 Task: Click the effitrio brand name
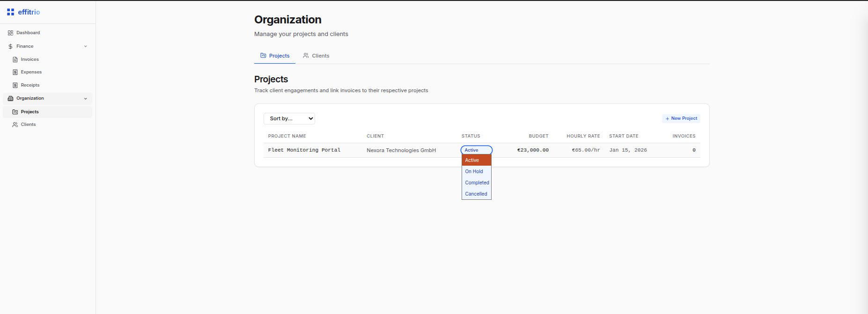tap(29, 12)
